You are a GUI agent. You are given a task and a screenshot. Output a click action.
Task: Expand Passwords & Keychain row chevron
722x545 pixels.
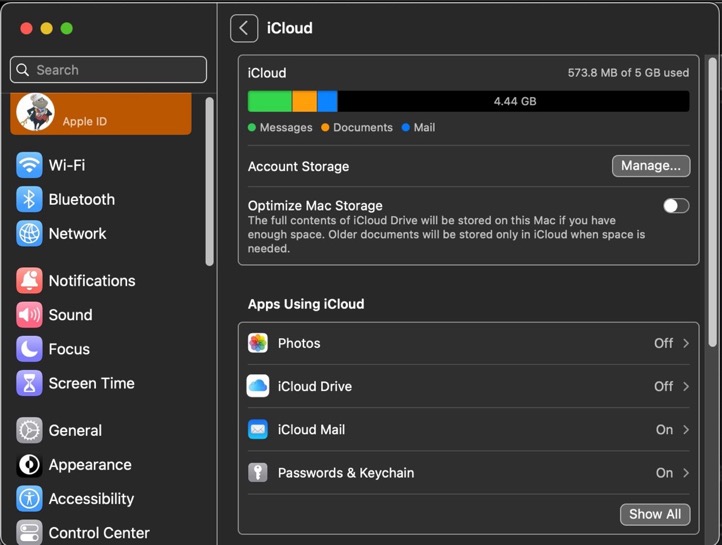pyautogui.click(x=686, y=473)
